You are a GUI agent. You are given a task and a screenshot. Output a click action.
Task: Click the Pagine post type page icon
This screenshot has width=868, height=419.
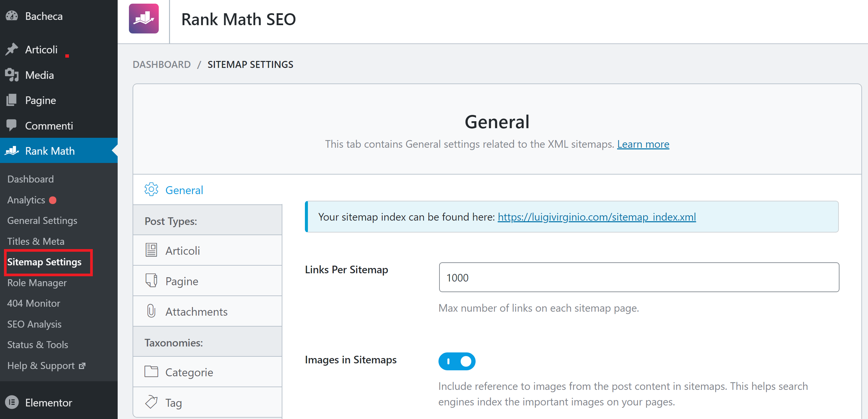(151, 281)
